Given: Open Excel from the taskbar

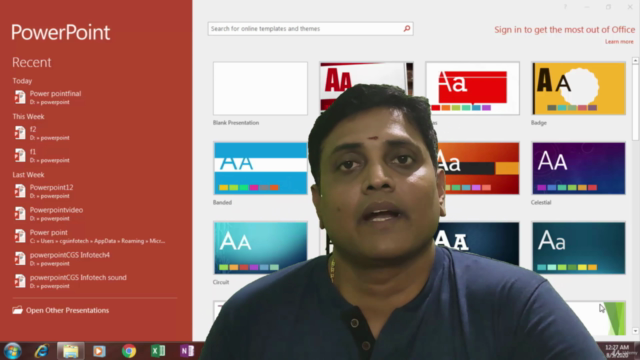Looking at the screenshot, I should tap(158, 351).
